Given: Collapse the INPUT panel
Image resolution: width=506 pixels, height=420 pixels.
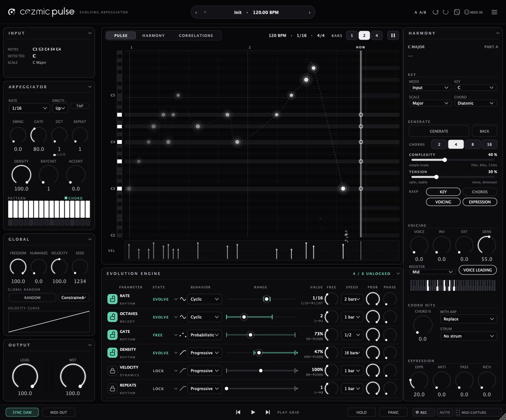Looking at the screenshot, I should pos(90,33).
